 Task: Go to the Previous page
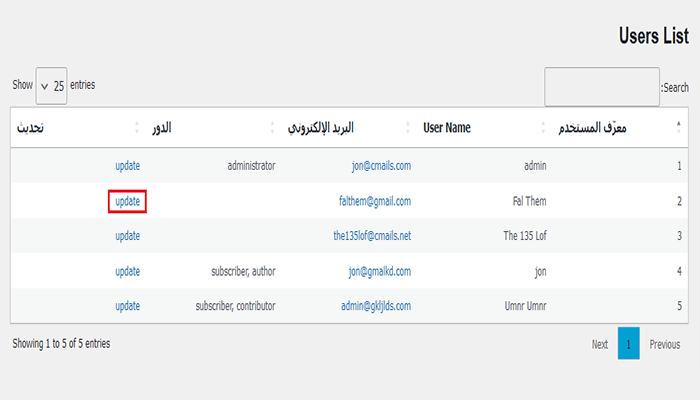(x=664, y=344)
